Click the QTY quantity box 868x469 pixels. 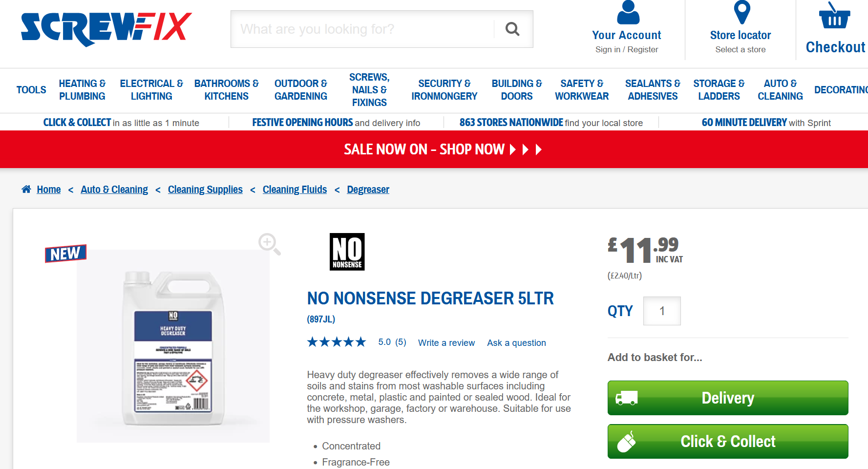click(662, 311)
